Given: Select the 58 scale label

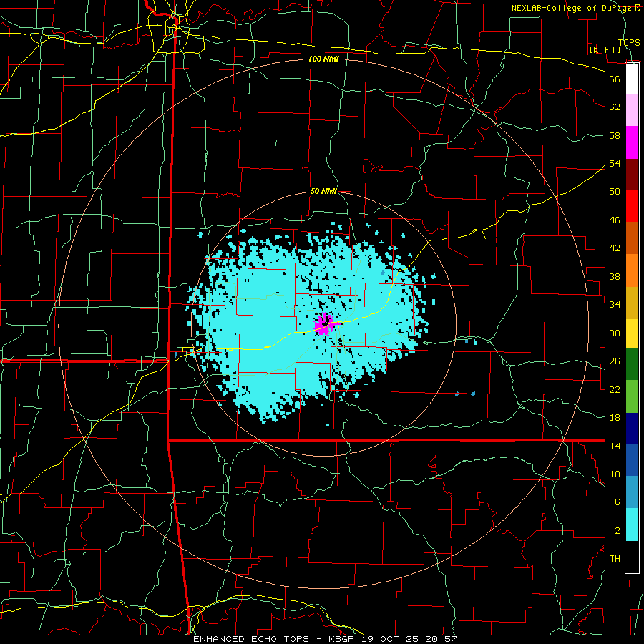Looking at the screenshot, I should (615, 135).
